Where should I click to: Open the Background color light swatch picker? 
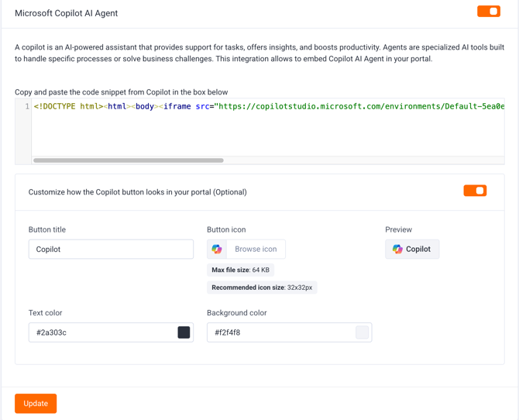point(362,332)
